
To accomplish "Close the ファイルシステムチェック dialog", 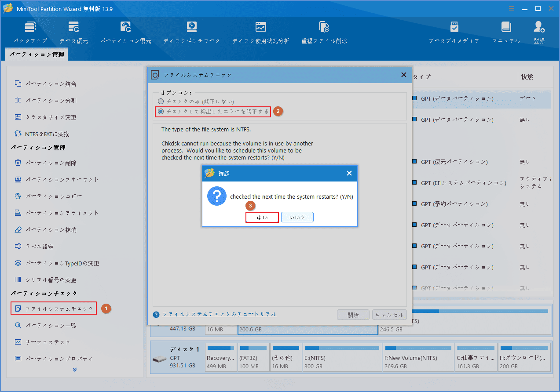I will click(x=404, y=75).
